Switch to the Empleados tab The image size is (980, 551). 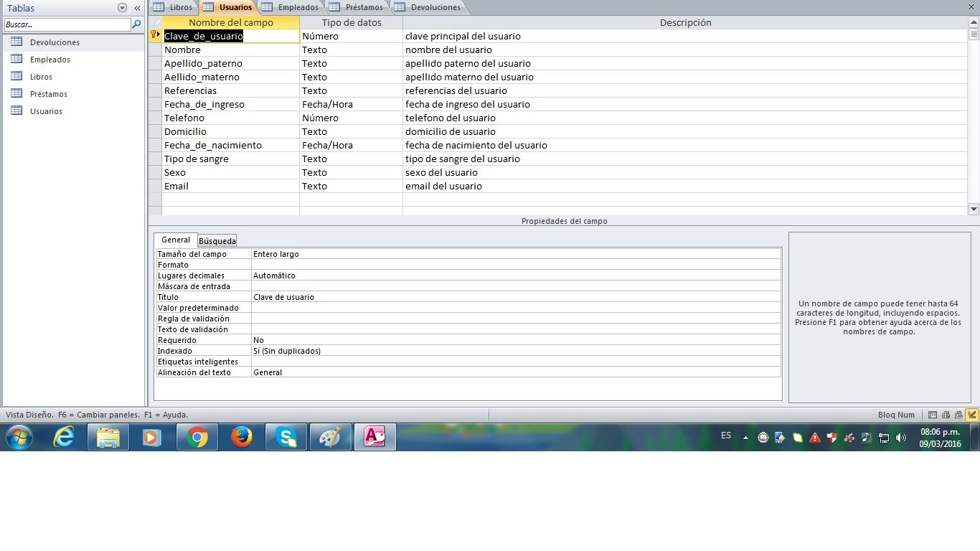pyautogui.click(x=291, y=7)
